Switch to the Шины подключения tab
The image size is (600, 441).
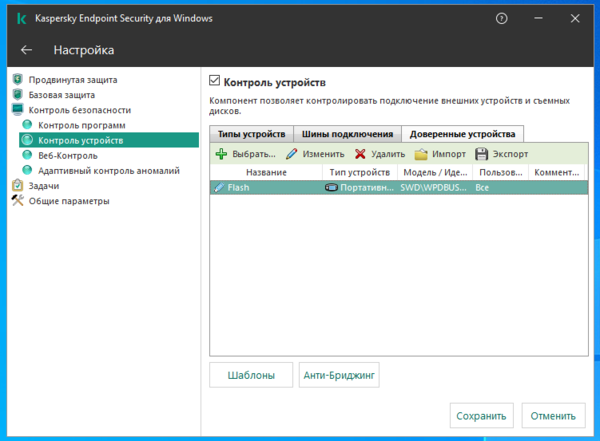point(340,134)
